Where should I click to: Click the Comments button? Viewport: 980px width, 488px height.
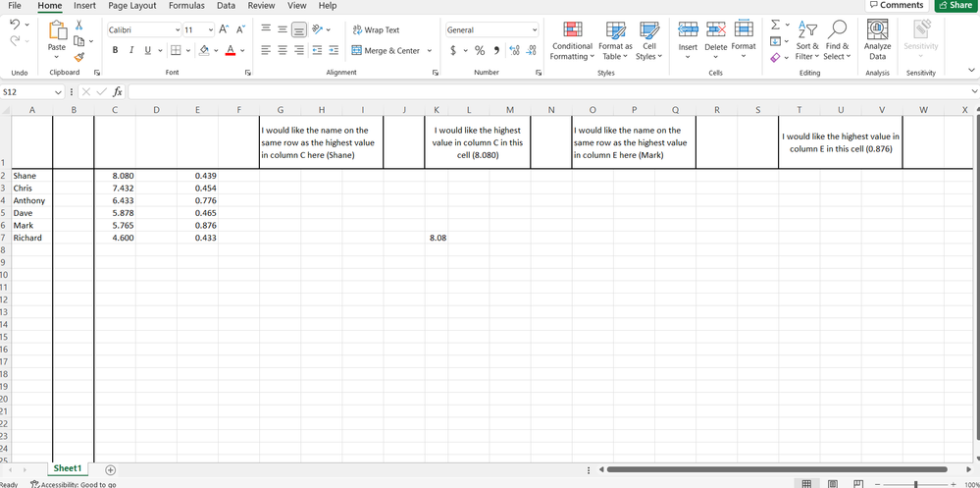(897, 5)
